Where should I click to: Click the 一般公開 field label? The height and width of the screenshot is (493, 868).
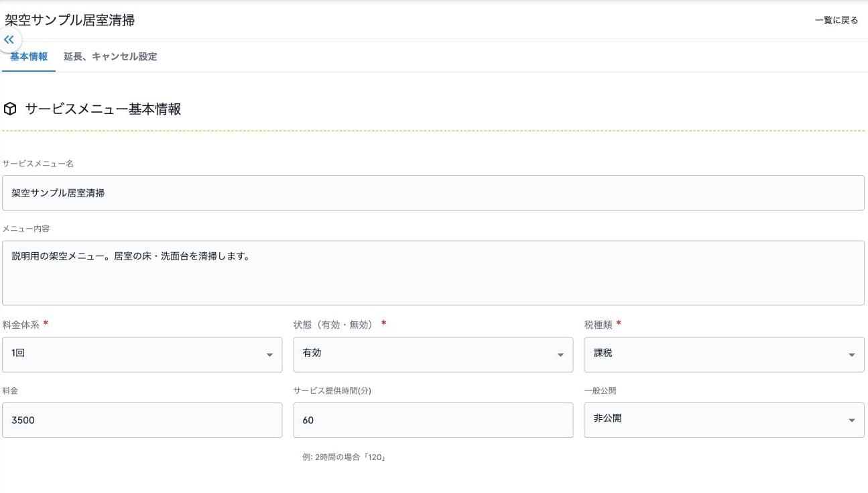pyautogui.click(x=600, y=390)
